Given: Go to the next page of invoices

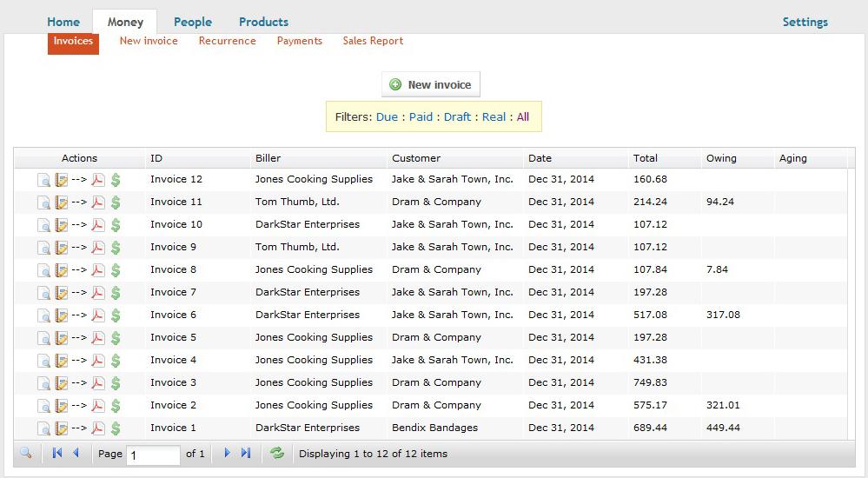Looking at the screenshot, I should coord(228,453).
